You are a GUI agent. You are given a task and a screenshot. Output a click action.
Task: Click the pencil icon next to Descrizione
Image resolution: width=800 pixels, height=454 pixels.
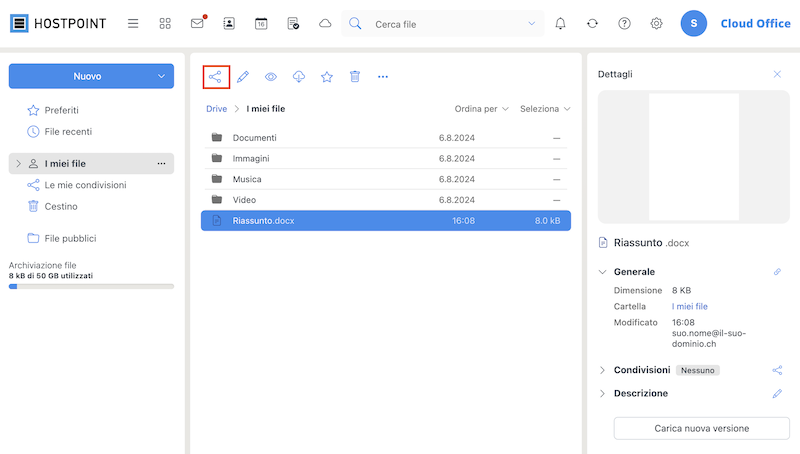pyautogui.click(x=777, y=394)
